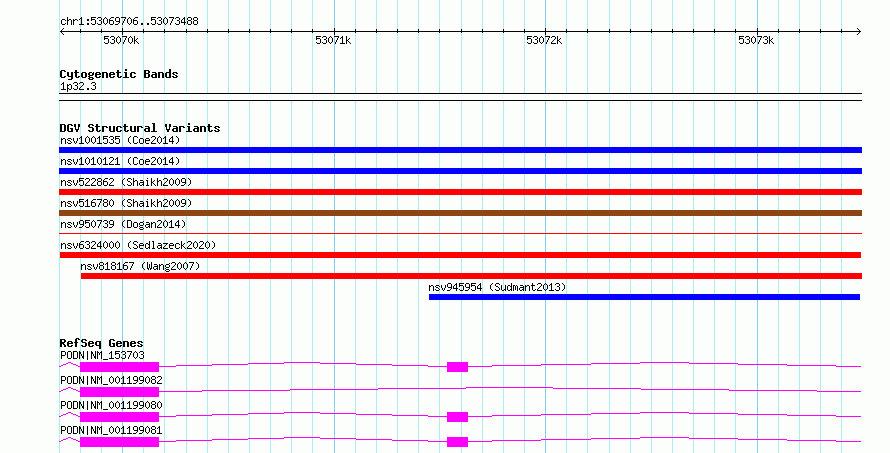Open the nsv516780 (Shaikh2009) label
Screen dimensions: 890x453
pyautogui.click(x=126, y=203)
